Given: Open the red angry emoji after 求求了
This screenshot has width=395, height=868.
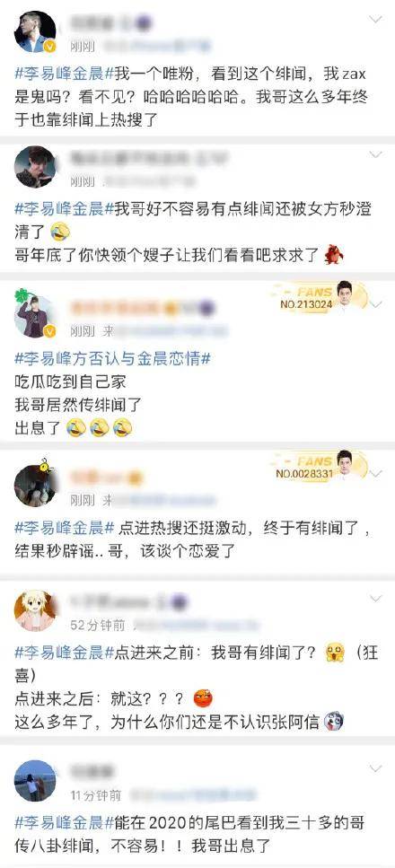Looking at the screenshot, I should click(334, 255).
